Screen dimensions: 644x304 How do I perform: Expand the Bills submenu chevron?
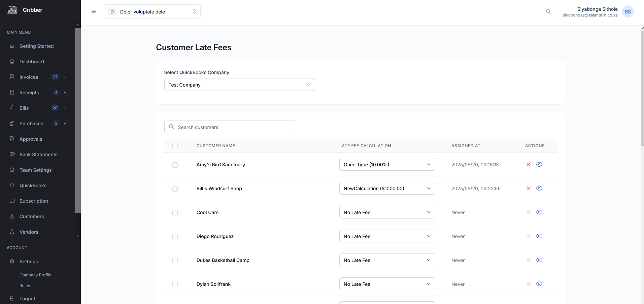pos(65,108)
